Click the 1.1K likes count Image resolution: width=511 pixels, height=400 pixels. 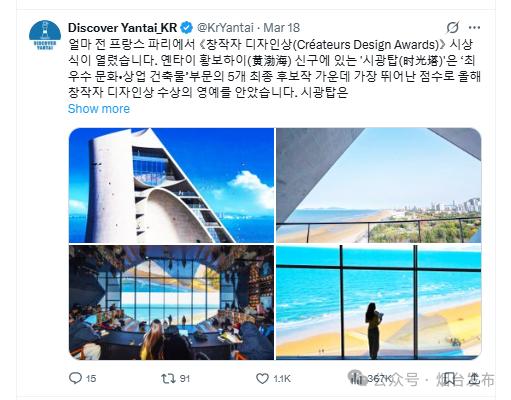tap(282, 379)
